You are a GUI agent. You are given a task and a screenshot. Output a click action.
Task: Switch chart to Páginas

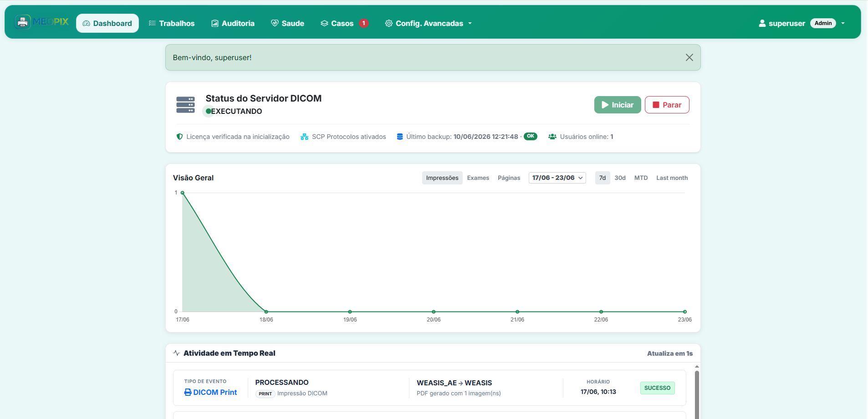click(x=509, y=178)
